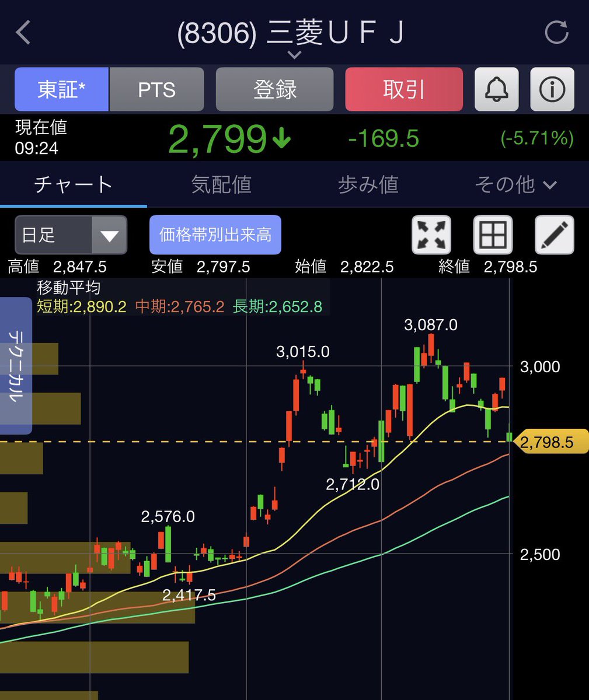Tap the 3,000 axis label
The width and height of the screenshot is (589, 700).
540,367
